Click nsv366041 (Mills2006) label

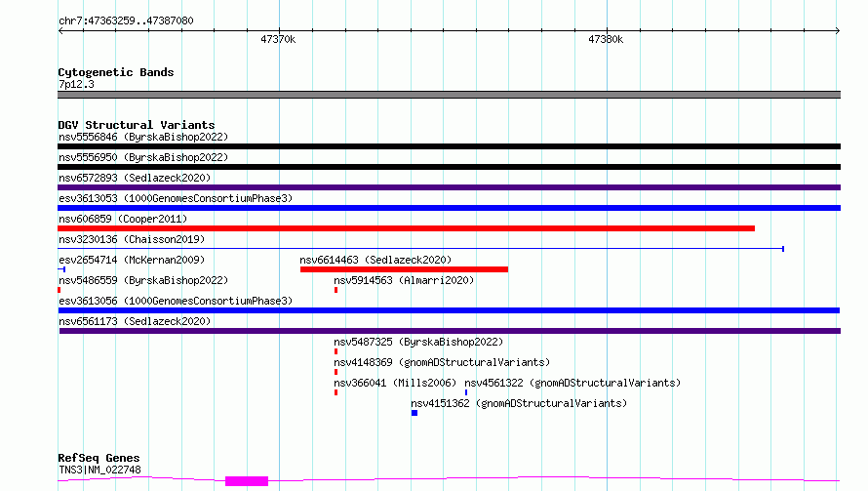pos(395,383)
